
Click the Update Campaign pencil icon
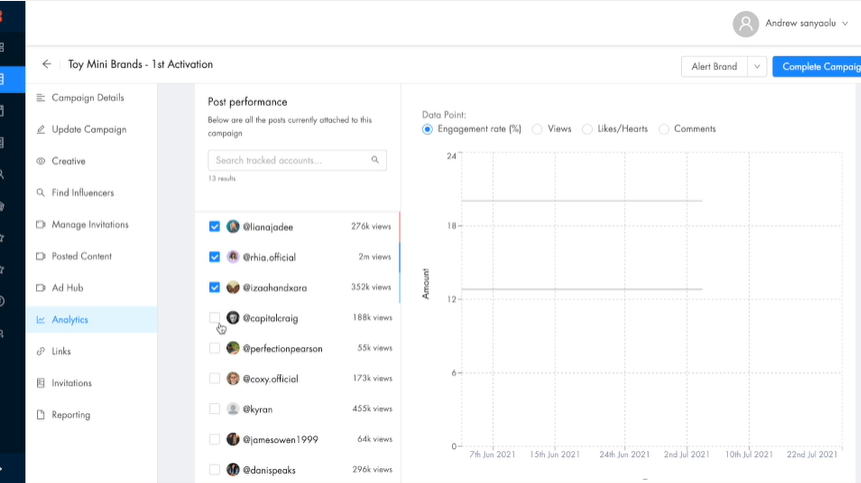point(40,130)
